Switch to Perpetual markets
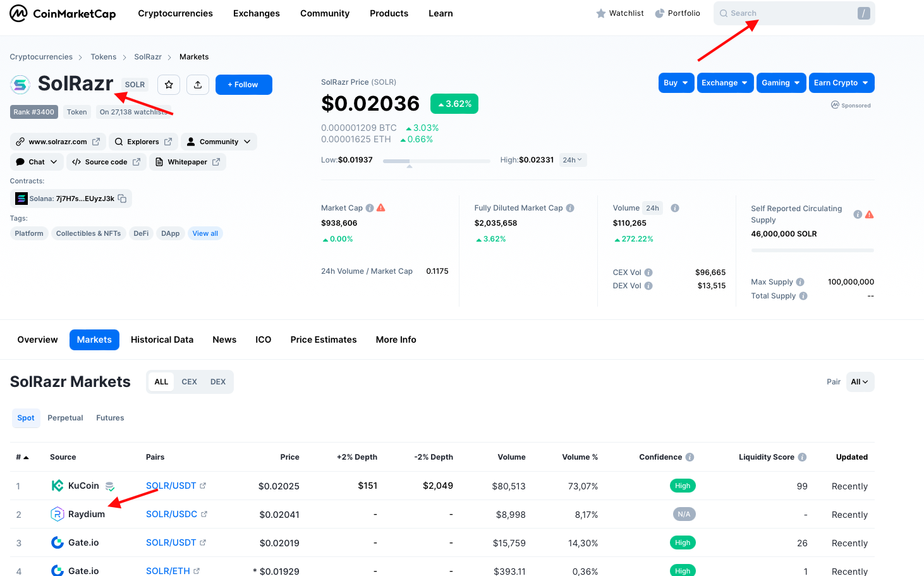Screen dimensions: 924x576 tap(65, 418)
